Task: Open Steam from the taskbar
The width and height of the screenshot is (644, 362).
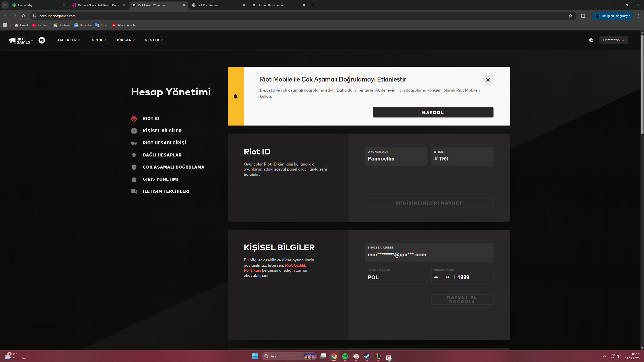Action: (x=367, y=356)
